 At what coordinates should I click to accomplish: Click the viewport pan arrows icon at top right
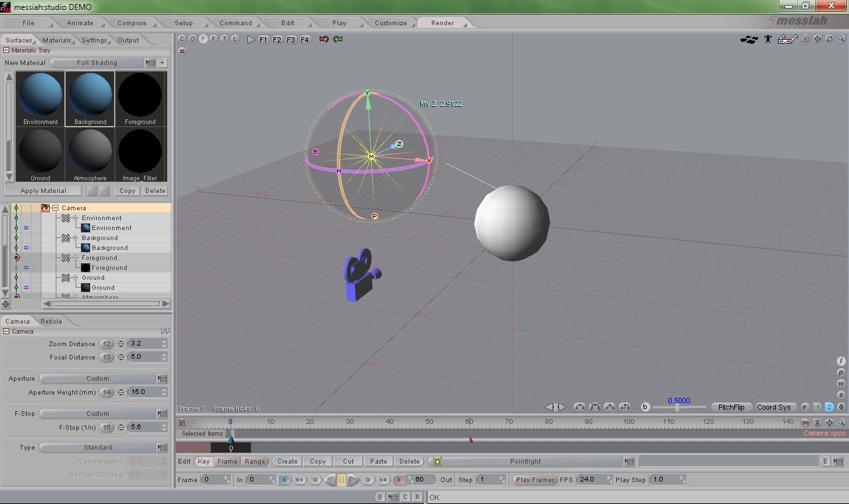[x=817, y=39]
